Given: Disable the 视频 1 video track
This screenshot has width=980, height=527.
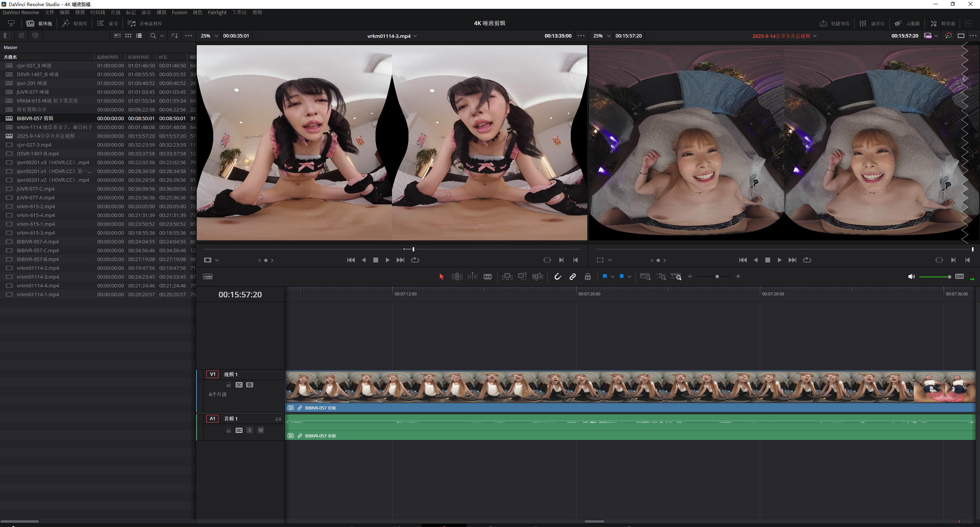Looking at the screenshot, I should pyautogui.click(x=250, y=385).
